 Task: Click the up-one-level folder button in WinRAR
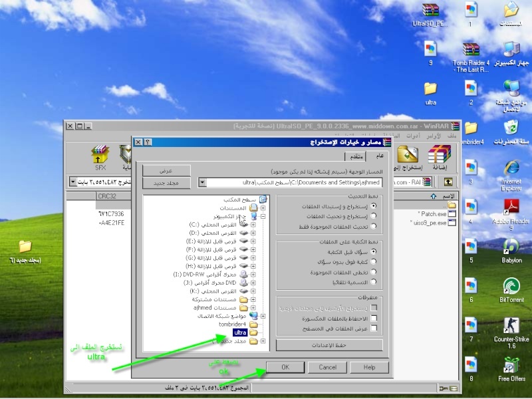(x=448, y=182)
